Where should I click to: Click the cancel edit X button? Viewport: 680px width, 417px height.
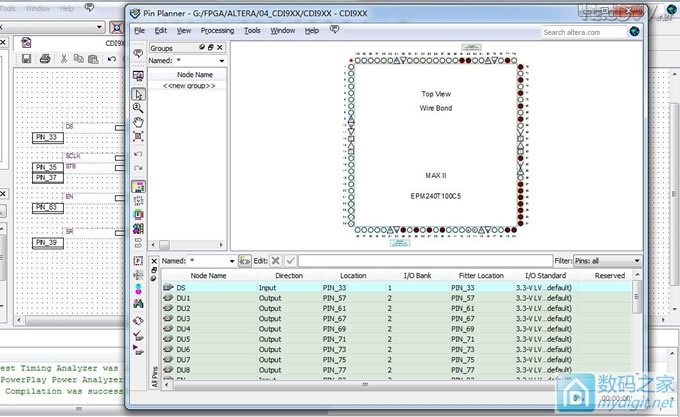276,260
